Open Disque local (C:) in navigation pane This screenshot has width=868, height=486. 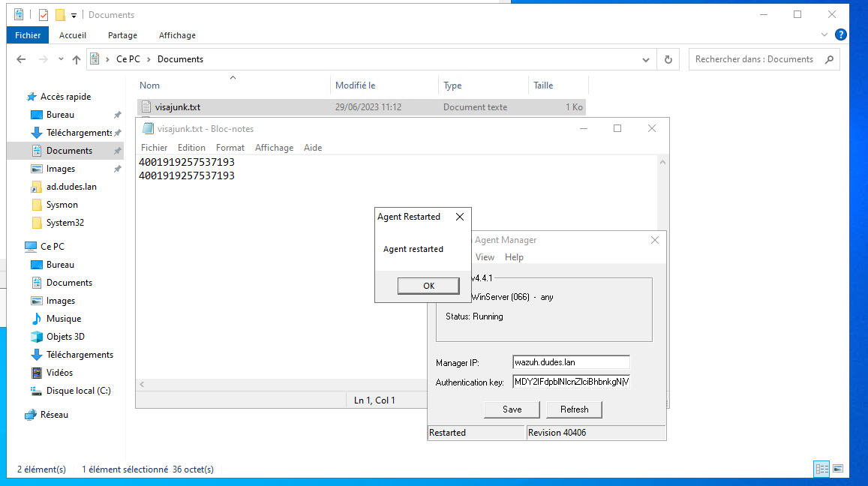tap(78, 391)
